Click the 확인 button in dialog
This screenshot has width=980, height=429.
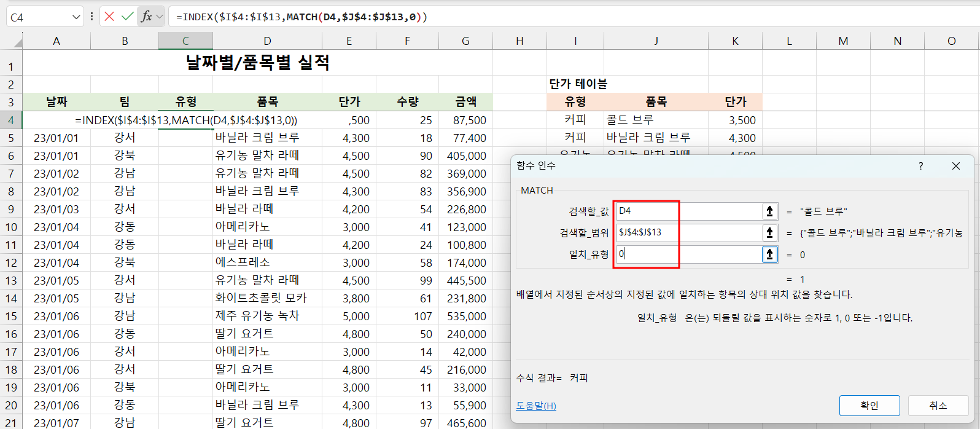pos(869,406)
